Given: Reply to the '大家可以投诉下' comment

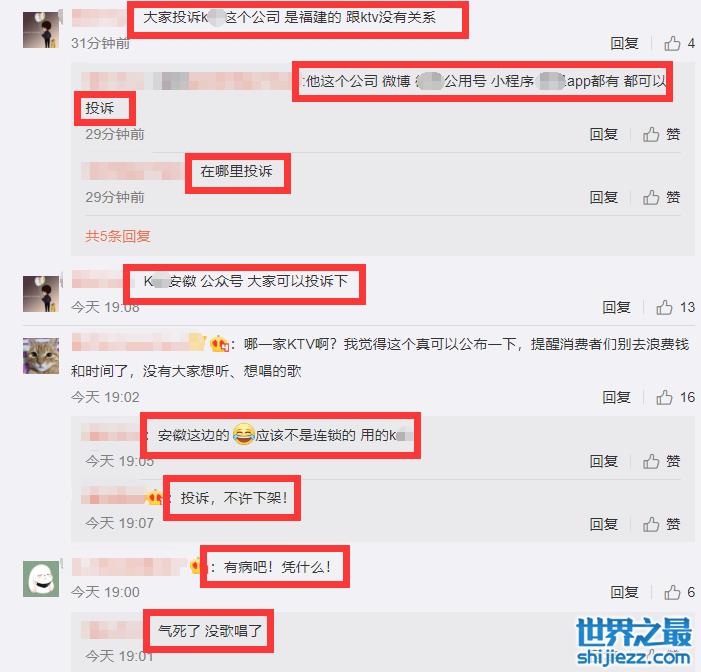Looking at the screenshot, I should tap(616, 307).
